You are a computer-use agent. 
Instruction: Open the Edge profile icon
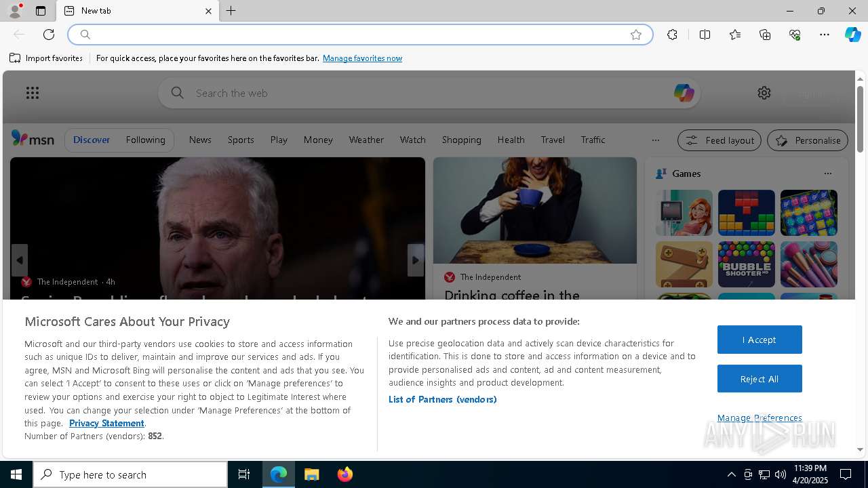tap(15, 11)
